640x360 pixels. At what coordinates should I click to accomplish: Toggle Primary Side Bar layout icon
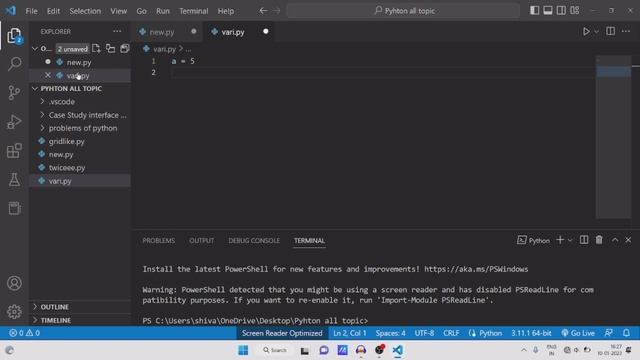[x=534, y=11]
